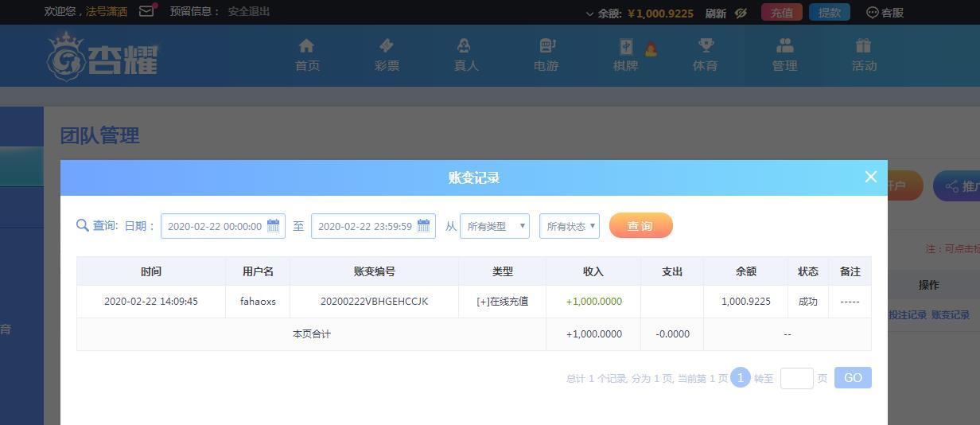Image resolution: width=980 pixels, height=425 pixels.
Task: Close the 账变记录 dialog
Action: click(x=871, y=177)
